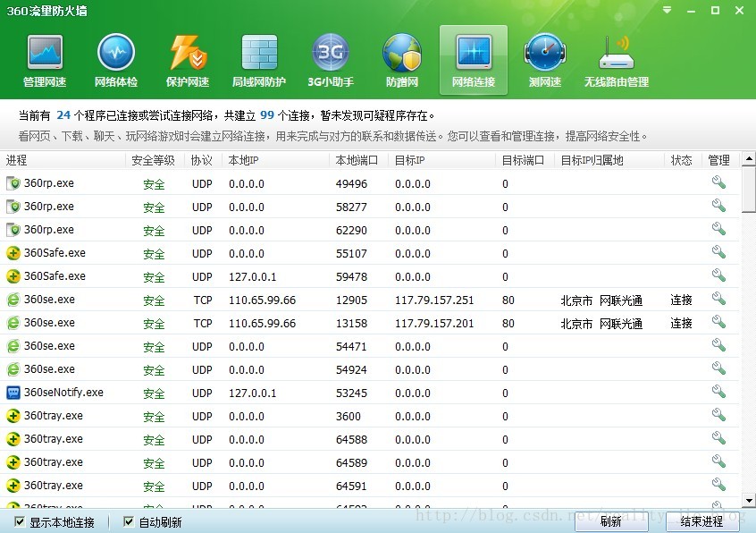Sort by 状态 column header
This screenshot has width=756, height=533.
(682, 160)
